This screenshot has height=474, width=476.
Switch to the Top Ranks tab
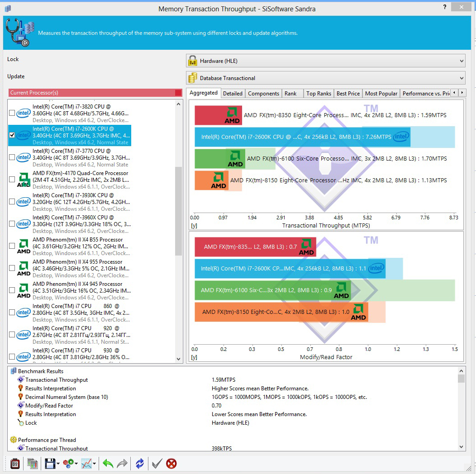(x=319, y=94)
